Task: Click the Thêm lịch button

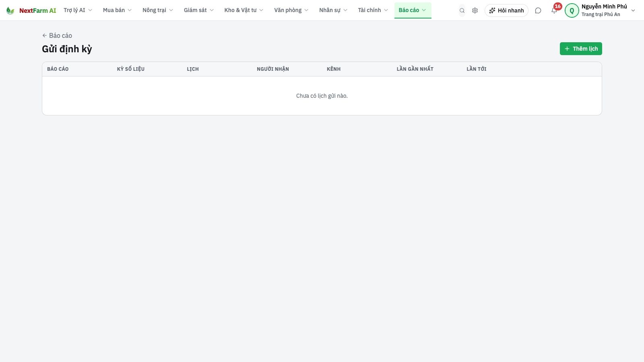Action: point(581,49)
